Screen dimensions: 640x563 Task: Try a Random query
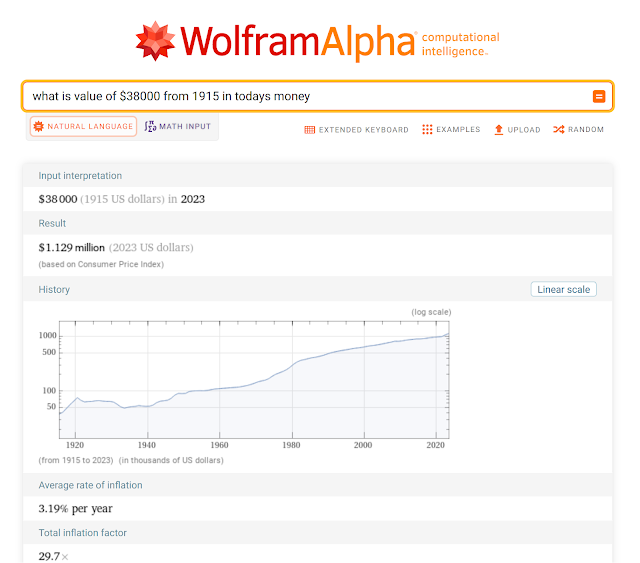pyautogui.click(x=578, y=129)
